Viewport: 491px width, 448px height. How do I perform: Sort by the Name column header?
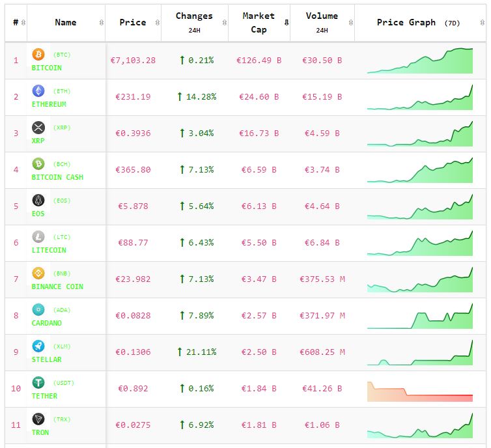click(66, 22)
